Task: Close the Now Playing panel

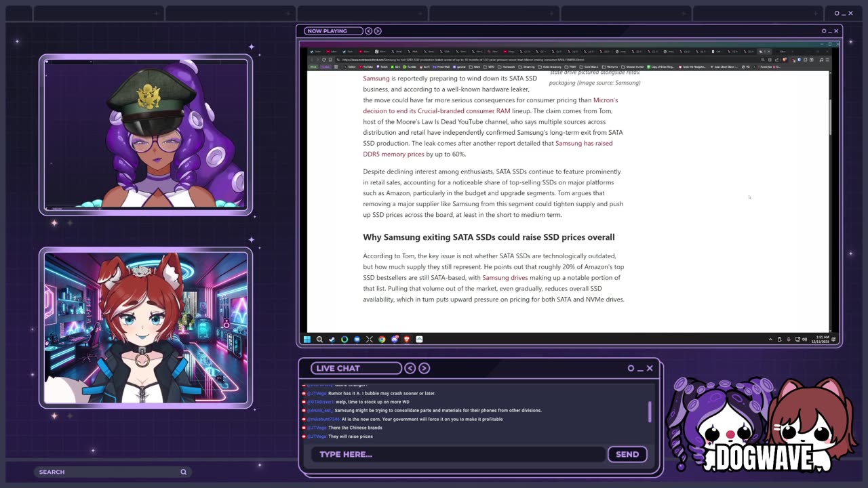Action: pyautogui.click(x=836, y=30)
